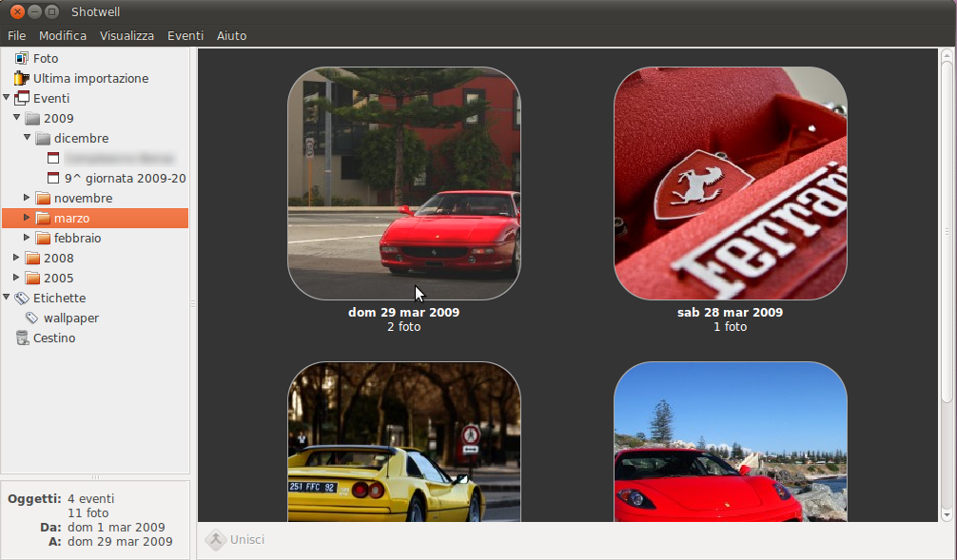
Task: Click the 9^ giornata event calendar icon
Action: pyautogui.click(x=53, y=178)
